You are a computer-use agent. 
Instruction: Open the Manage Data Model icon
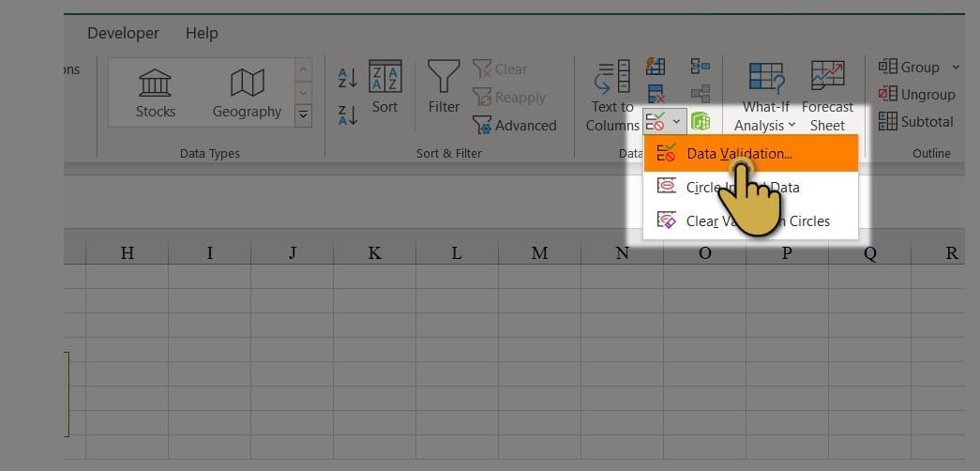(x=700, y=121)
